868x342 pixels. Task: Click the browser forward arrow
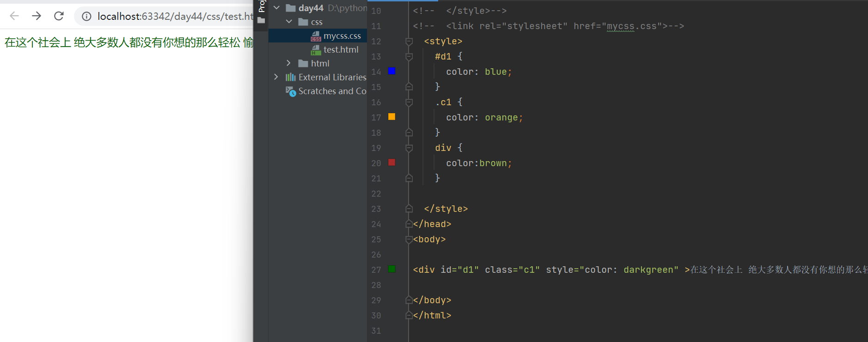point(37,16)
